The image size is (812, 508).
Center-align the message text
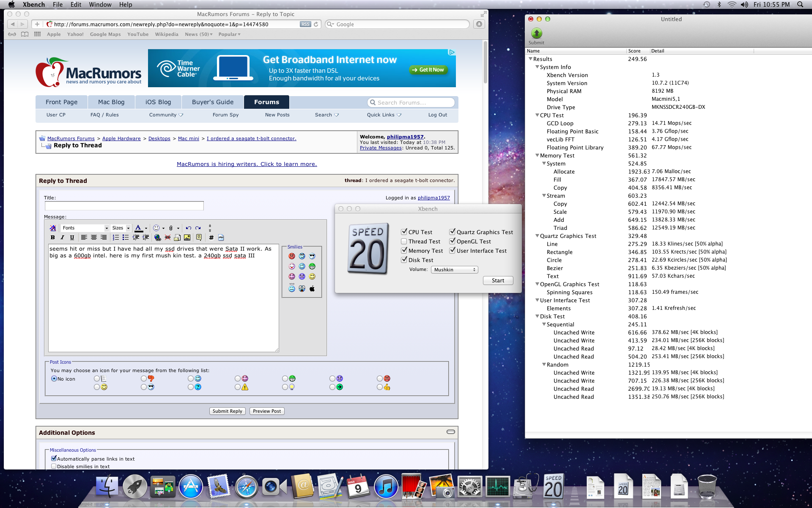94,237
